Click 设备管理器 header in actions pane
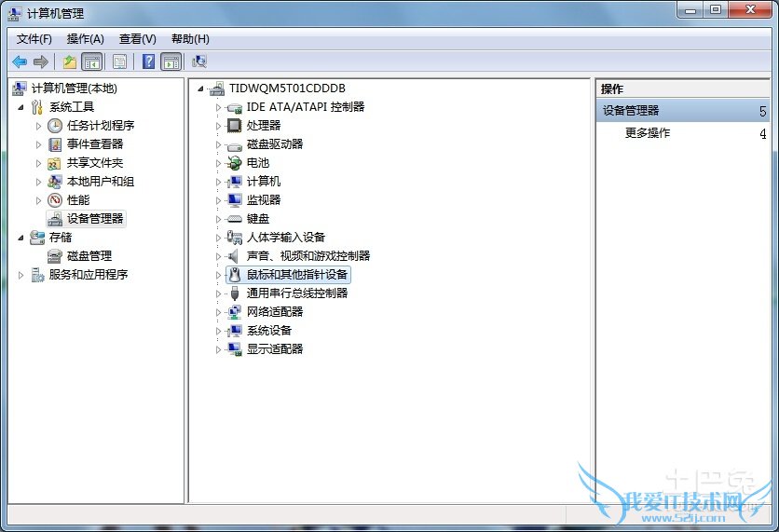Screen dimensions: 779x532 coord(683,111)
